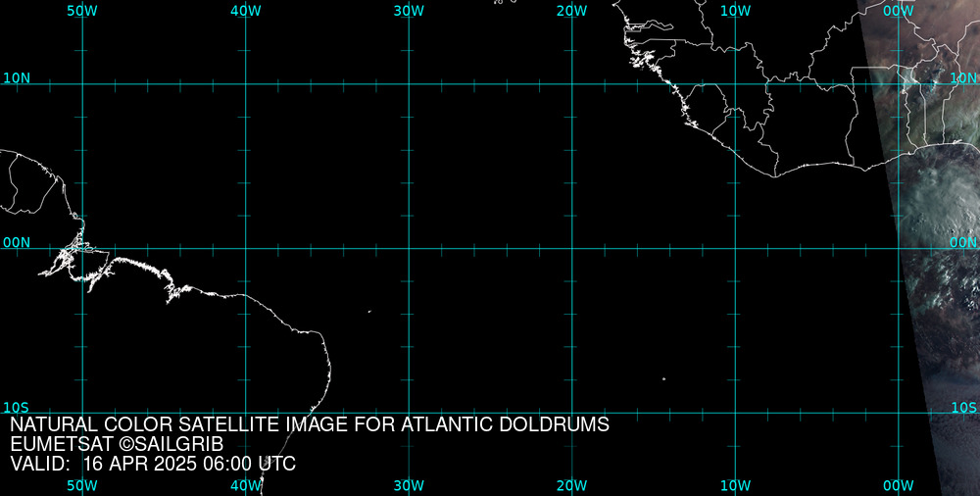
Task: Click the 00N equator label on the left side
Action: pyautogui.click(x=17, y=243)
